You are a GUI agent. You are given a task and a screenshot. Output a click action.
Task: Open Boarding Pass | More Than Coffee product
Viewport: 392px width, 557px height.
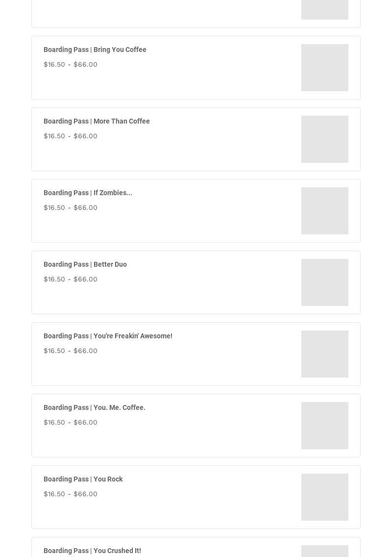click(97, 121)
